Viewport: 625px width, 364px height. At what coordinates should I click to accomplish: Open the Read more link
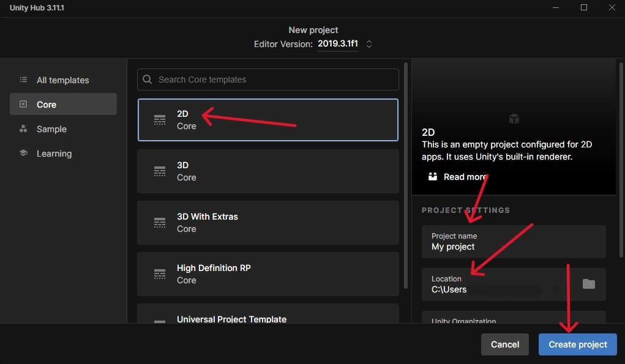pos(465,177)
